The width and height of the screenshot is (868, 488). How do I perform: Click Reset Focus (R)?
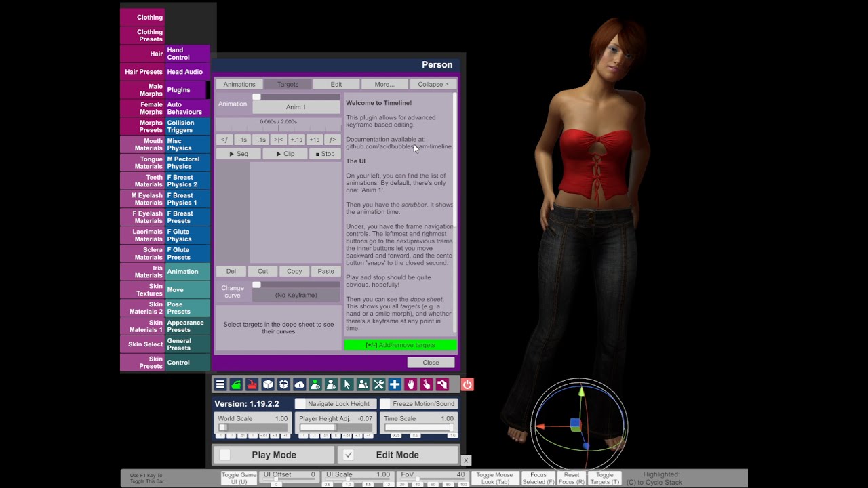[x=572, y=478]
